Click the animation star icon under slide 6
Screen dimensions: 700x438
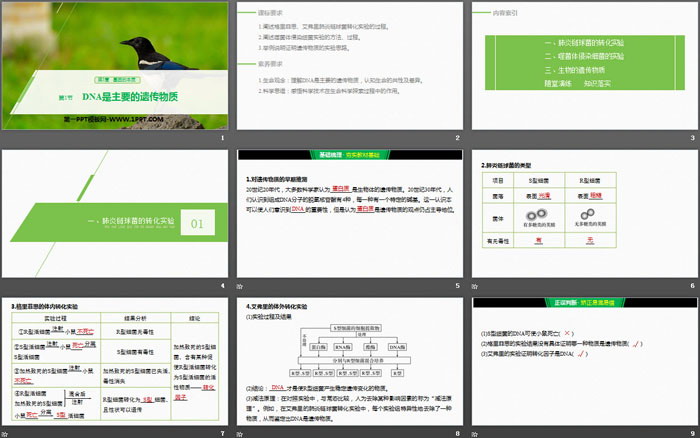(x=475, y=286)
